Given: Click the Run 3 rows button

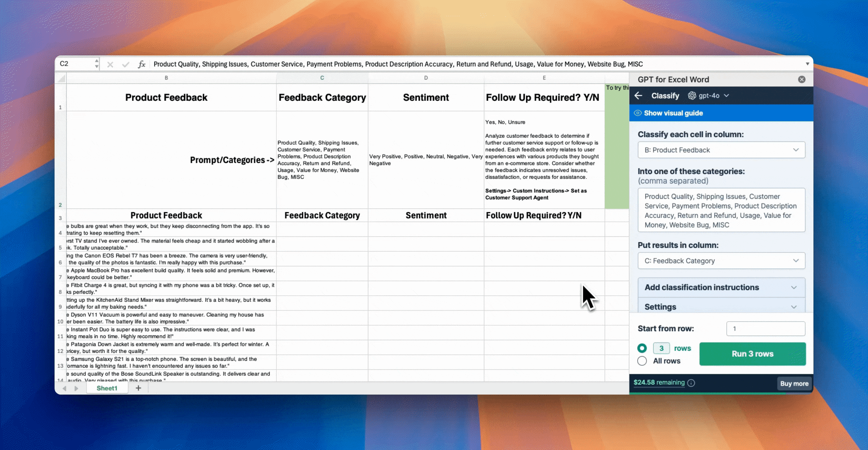Looking at the screenshot, I should pyautogui.click(x=753, y=354).
